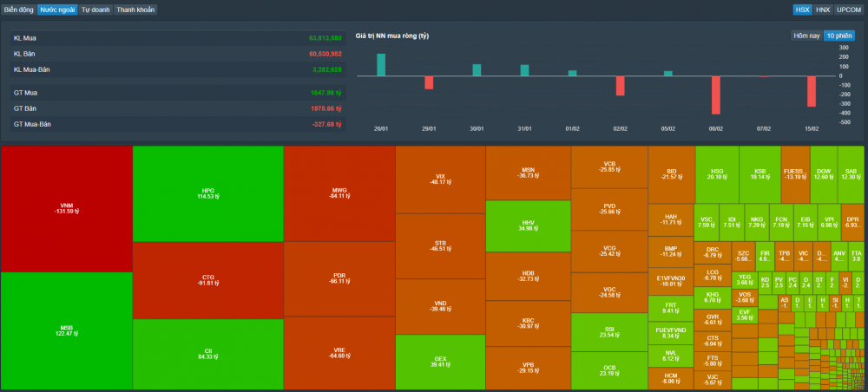Click the KL Mua value 63,813,580
Viewport: 868px width, 392px height.
pyautogui.click(x=325, y=38)
